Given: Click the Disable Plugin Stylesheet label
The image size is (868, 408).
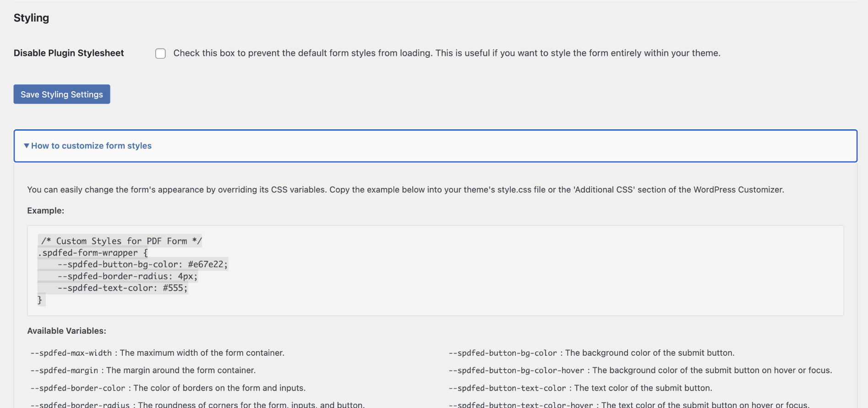Looking at the screenshot, I should 69,53.
